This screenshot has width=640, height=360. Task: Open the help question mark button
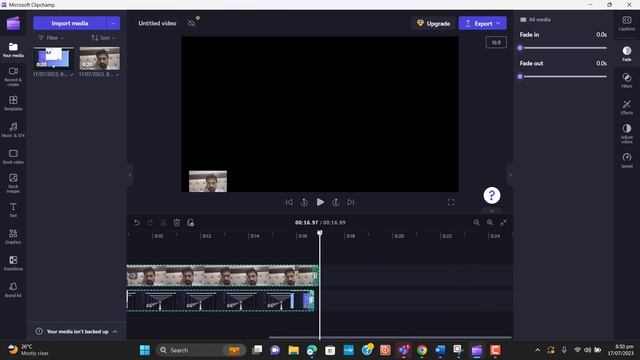point(492,195)
